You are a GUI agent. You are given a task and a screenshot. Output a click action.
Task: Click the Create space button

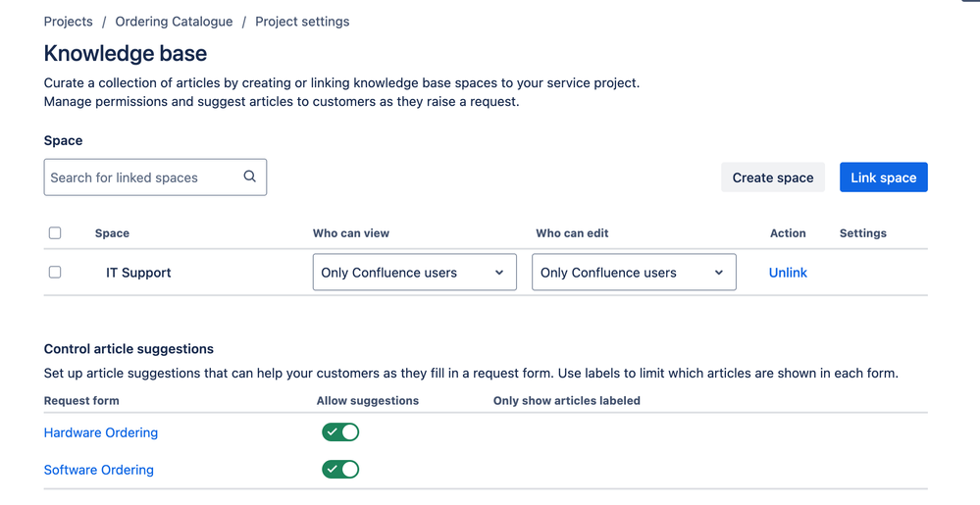[773, 177]
